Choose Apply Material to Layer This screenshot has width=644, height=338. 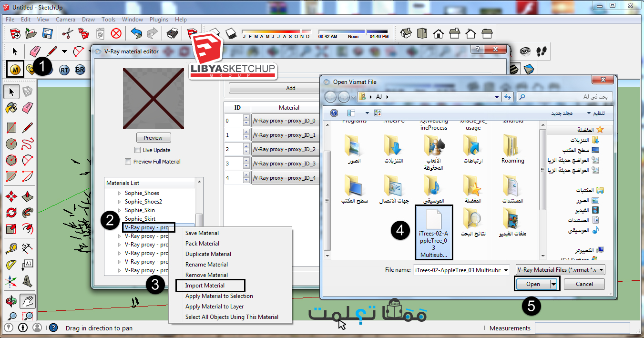(x=215, y=307)
